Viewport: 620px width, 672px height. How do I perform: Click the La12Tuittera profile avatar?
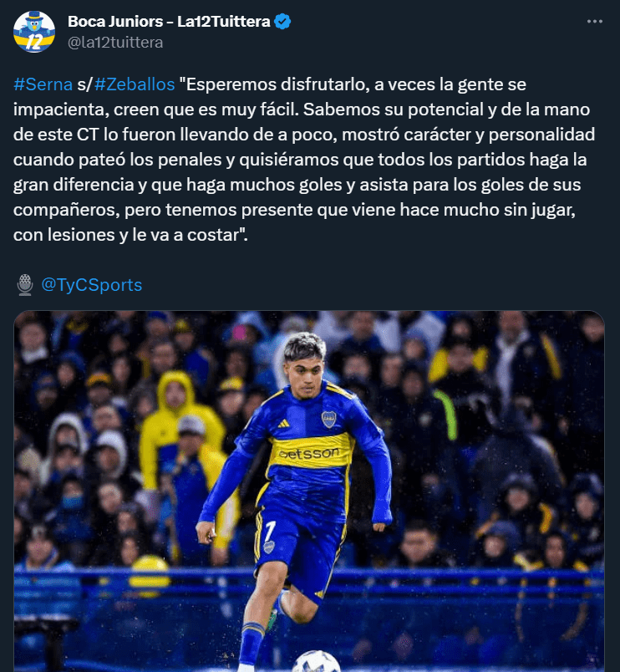34,32
